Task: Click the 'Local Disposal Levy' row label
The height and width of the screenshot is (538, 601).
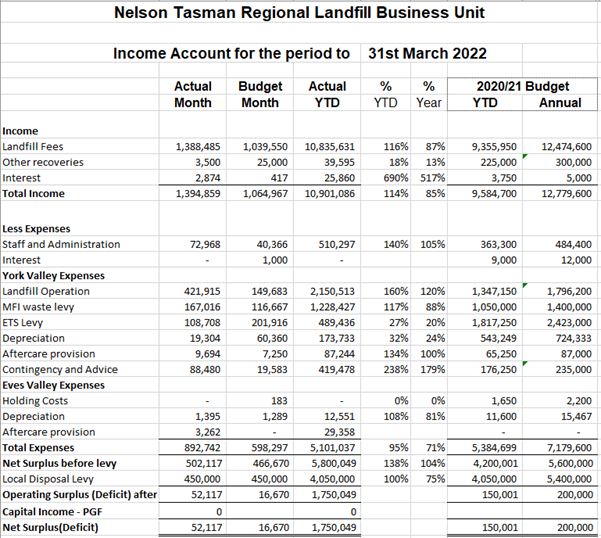Action: coord(48,479)
